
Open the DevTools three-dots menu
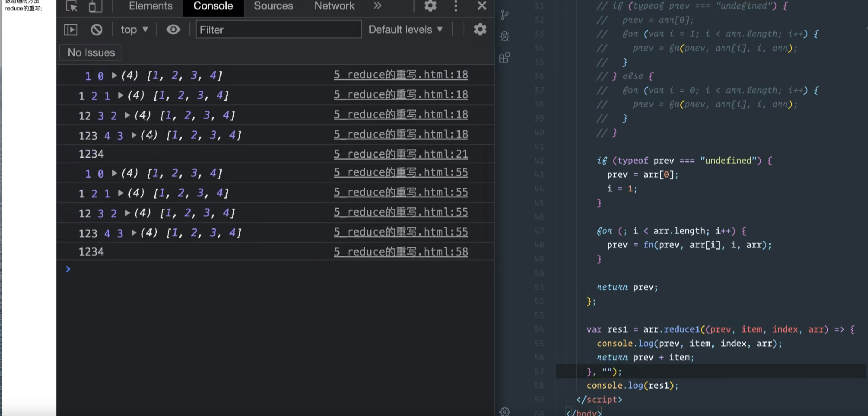click(x=456, y=6)
